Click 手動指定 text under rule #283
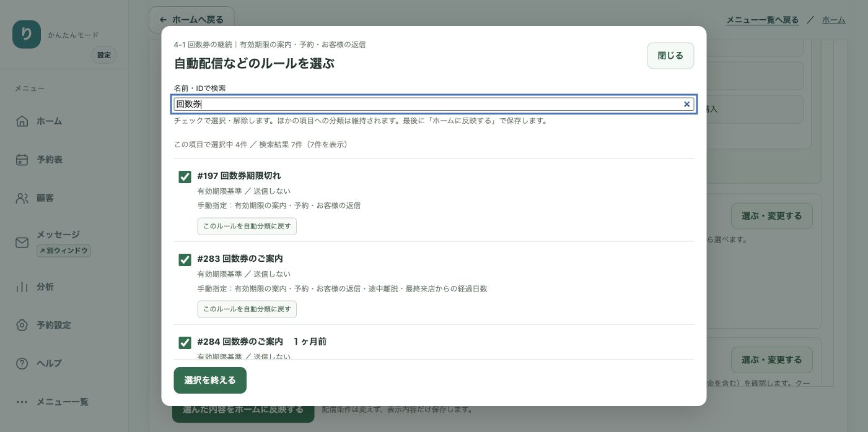This screenshot has height=432, width=868. coord(343,289)
